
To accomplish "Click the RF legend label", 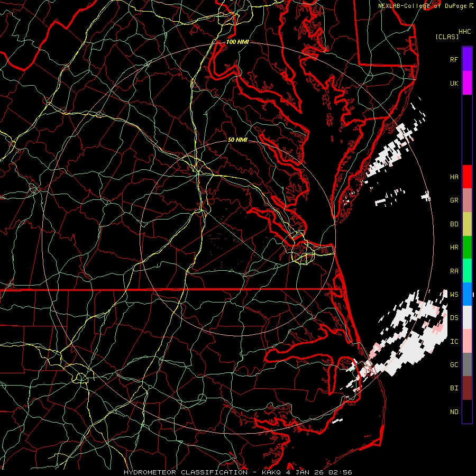I will click(454, 59).
